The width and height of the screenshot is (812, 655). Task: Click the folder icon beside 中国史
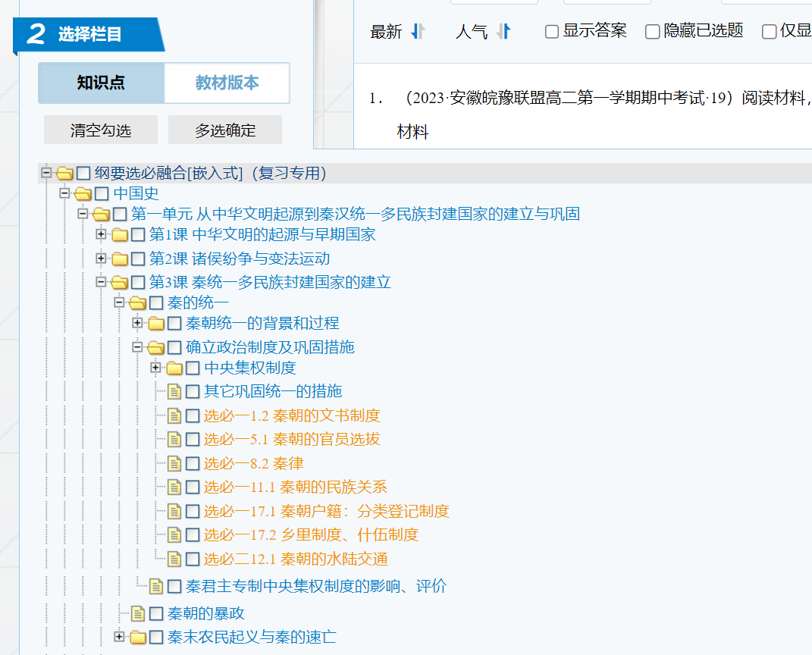tap(83, 194)
